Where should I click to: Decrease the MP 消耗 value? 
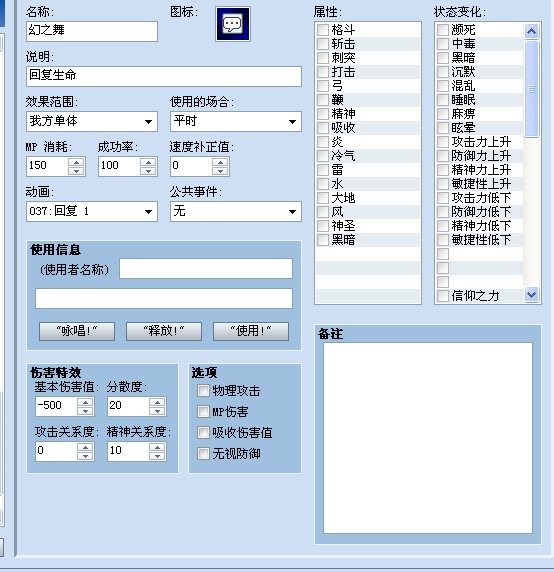[76, 171]
